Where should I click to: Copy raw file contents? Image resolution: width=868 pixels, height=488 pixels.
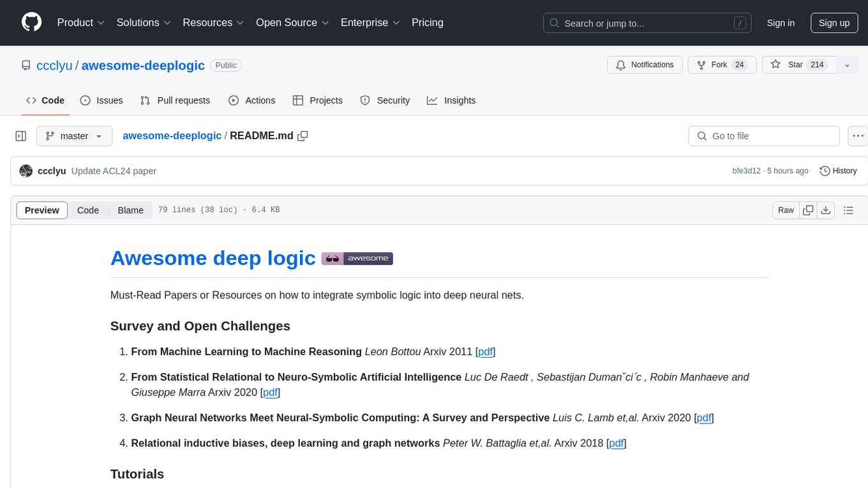click(x=809, y=210)
